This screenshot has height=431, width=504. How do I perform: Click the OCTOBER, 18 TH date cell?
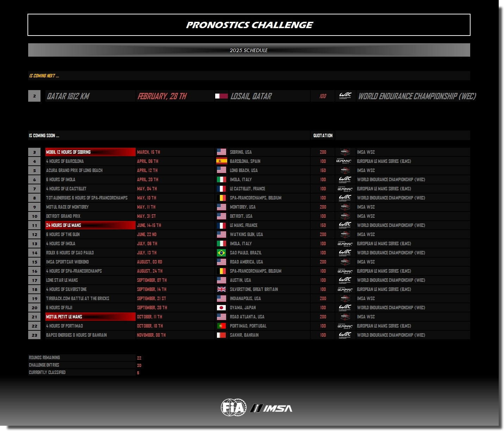[x=175, y=326]
